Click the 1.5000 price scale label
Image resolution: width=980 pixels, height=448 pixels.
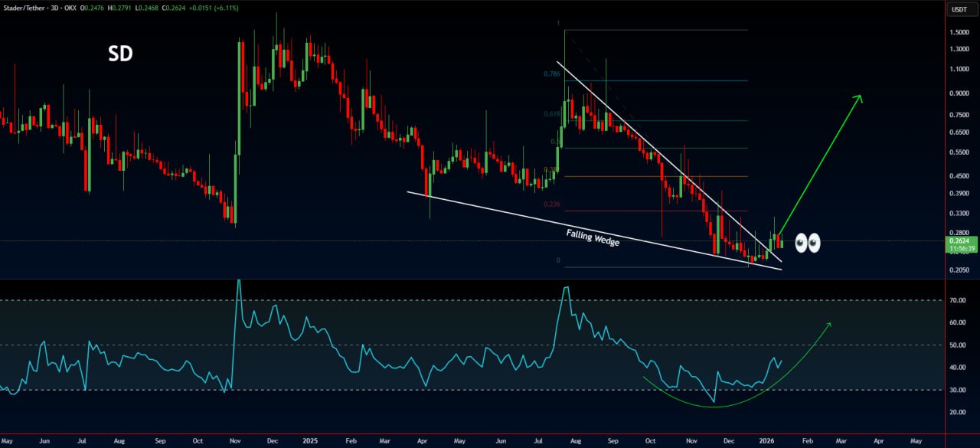coord(960,32)
